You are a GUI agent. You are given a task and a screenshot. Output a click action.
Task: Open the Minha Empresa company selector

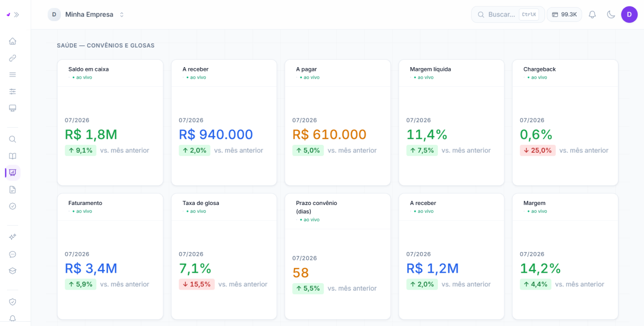(x=87, y=15)
